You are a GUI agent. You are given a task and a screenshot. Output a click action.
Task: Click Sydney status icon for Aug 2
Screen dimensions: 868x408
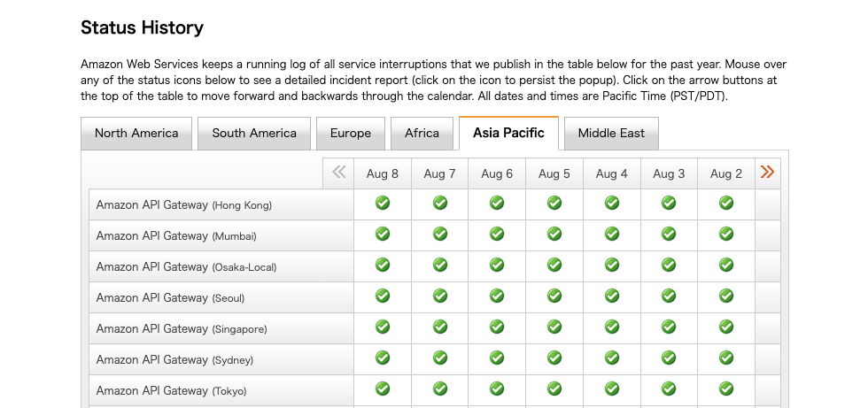pyautogui.click(x=726, y=358)
